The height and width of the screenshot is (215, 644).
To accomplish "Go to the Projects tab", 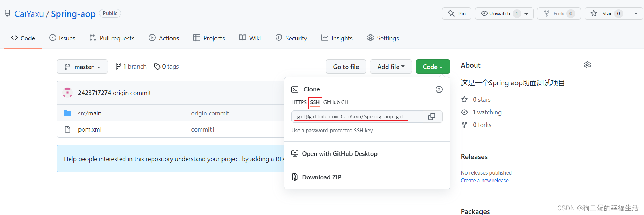I will 209,38.
